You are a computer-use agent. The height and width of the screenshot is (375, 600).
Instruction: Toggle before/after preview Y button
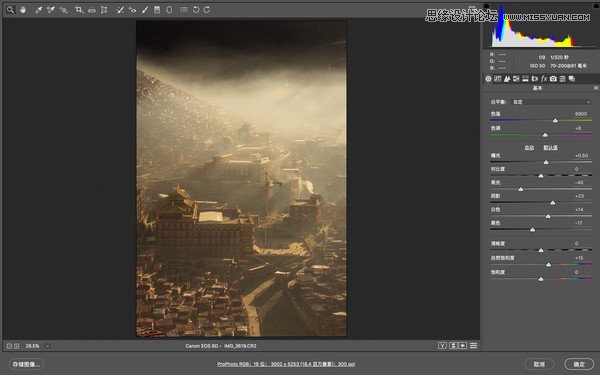(442, 346)
